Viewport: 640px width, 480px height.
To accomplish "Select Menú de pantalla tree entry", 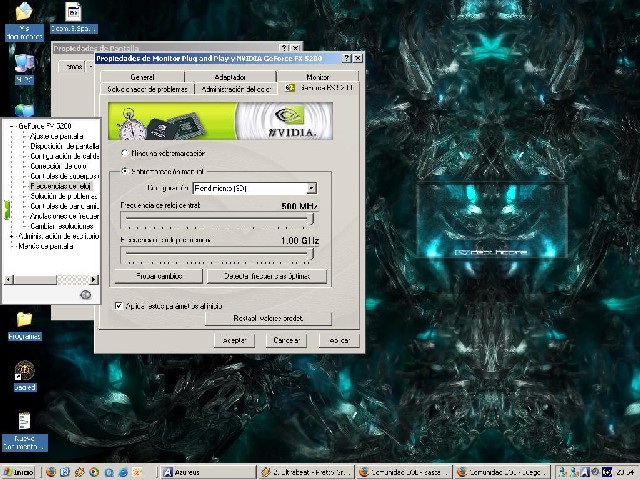I will pyautogui.click(x=46, y=246).
